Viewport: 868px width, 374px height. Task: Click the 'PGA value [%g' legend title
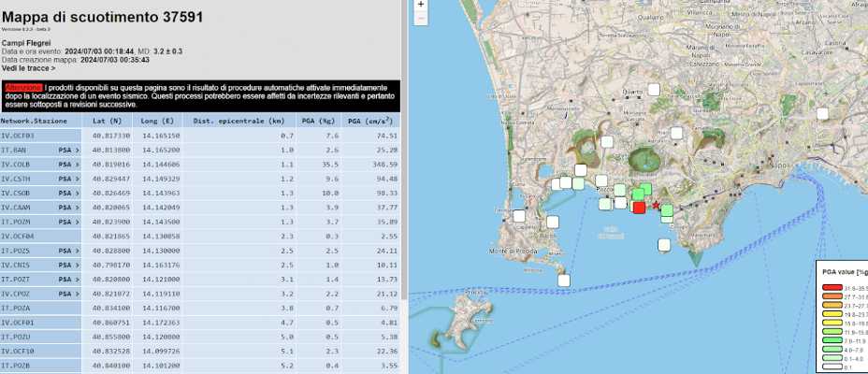[x=845, y=273]
